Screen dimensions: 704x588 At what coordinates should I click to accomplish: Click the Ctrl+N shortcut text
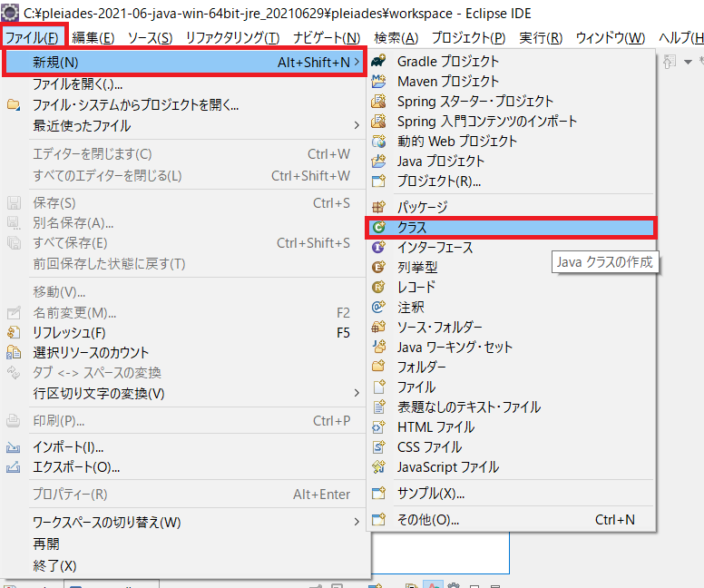[615, 520]
